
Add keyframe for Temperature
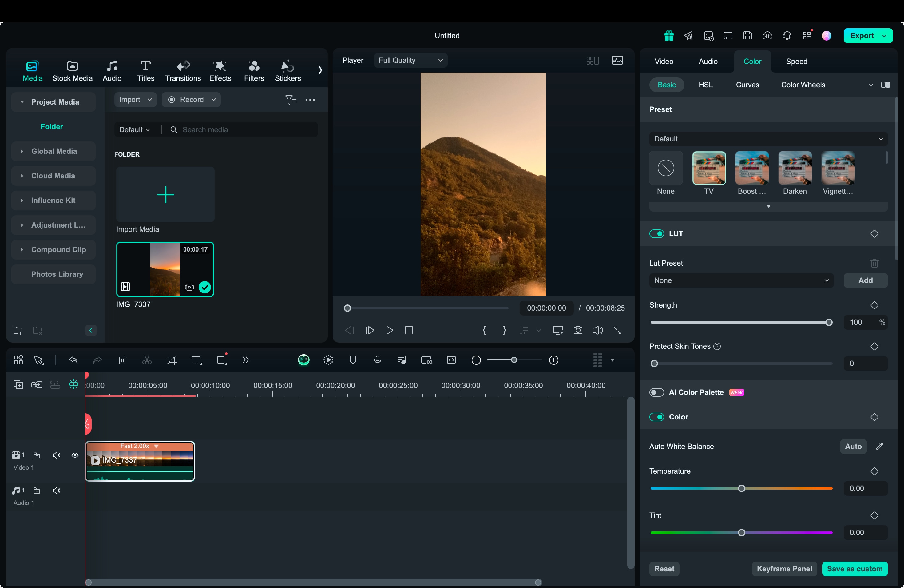874,471
